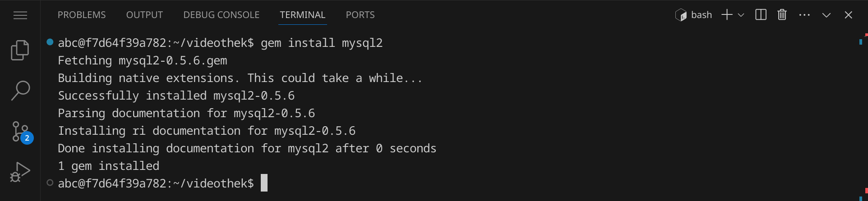Screen dimensions: 868x201
Task: Split the terminal pane
Action: [x=761, y=15]
